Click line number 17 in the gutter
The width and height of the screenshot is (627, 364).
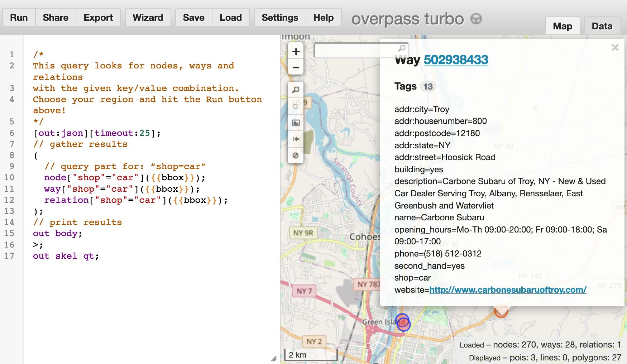click(x=9, y=256)
